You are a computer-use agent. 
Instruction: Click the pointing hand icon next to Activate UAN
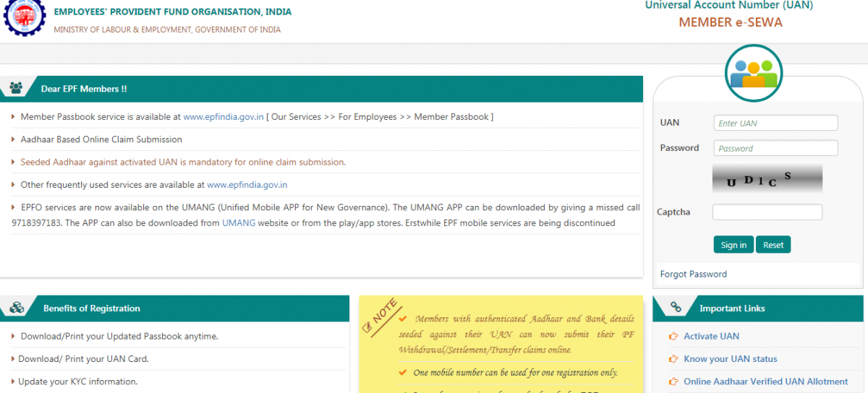(x=673, y=336)
